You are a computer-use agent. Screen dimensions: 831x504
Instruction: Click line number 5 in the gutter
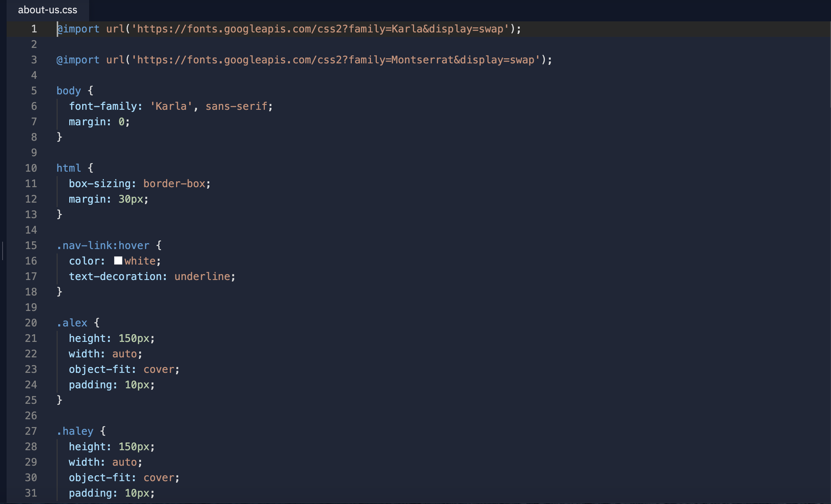click(x=34, y=91)
